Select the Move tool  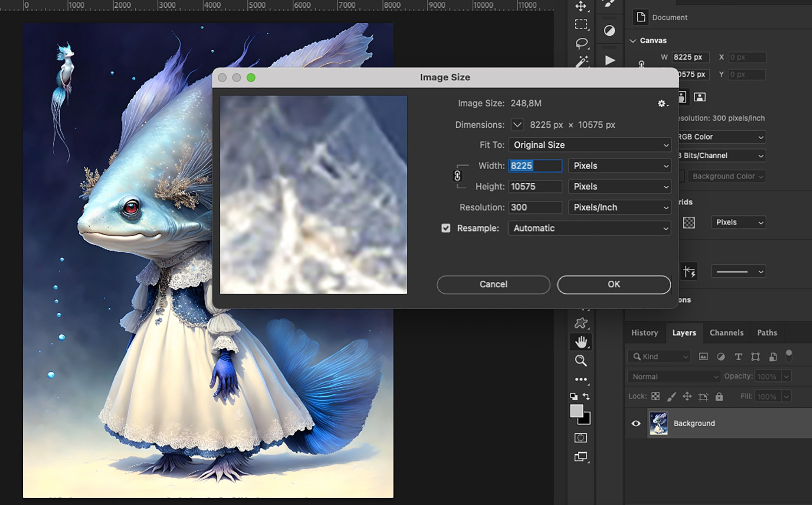pyautogui.click(x=581, y=6)
